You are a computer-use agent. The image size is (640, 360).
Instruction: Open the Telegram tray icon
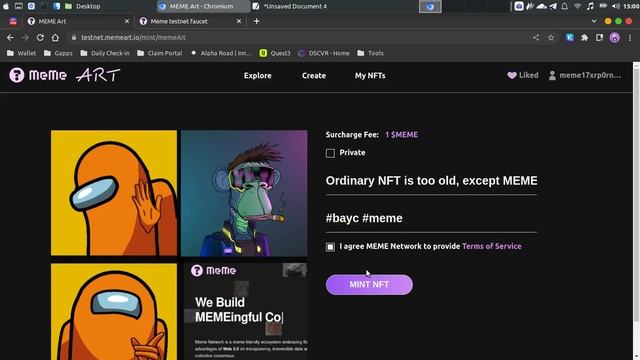click(x=553, y=6)
